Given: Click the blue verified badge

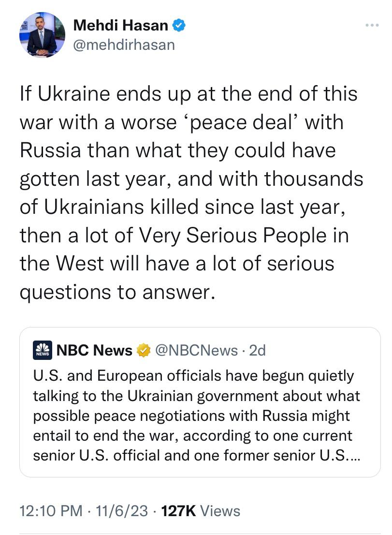Looking at the screenshot, I should click(179, 26).
